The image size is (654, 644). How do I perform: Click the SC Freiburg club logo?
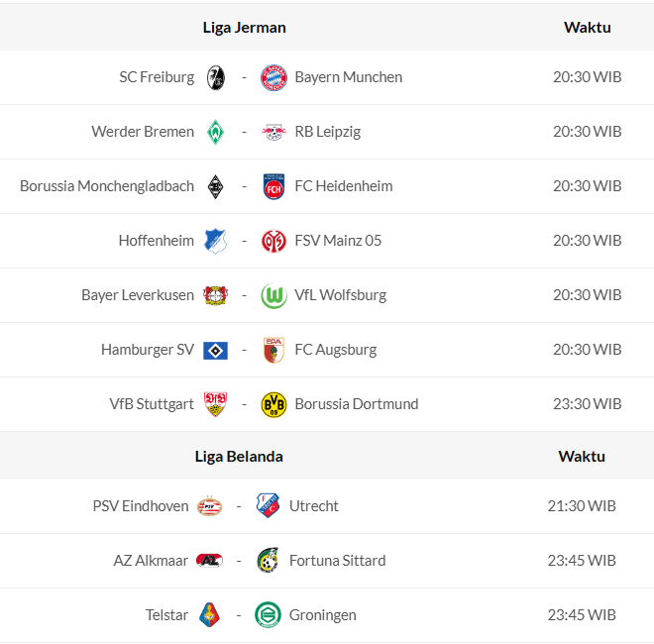[x=215, y=77]
